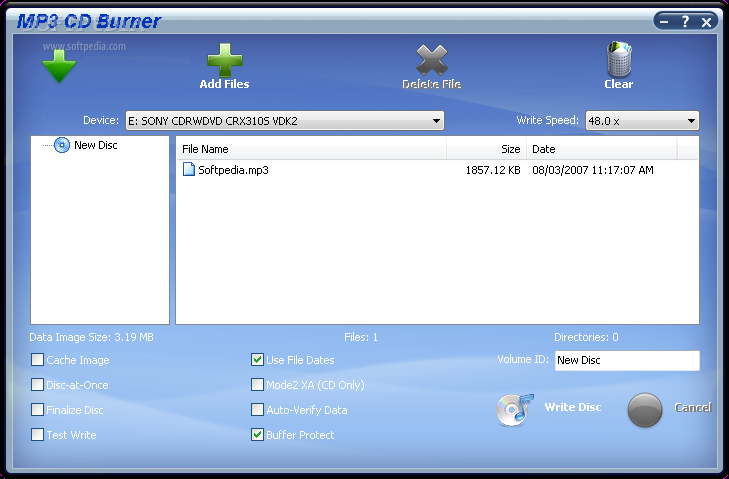Screen dimensions: 729x479
Task: Click the Add Files label
Action: (x=224, y=84)
